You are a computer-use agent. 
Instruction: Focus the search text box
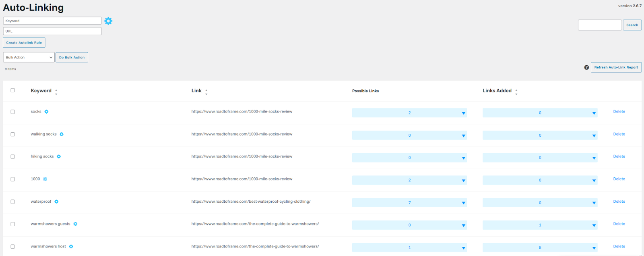pyautogui.click(x=600, y=25)
